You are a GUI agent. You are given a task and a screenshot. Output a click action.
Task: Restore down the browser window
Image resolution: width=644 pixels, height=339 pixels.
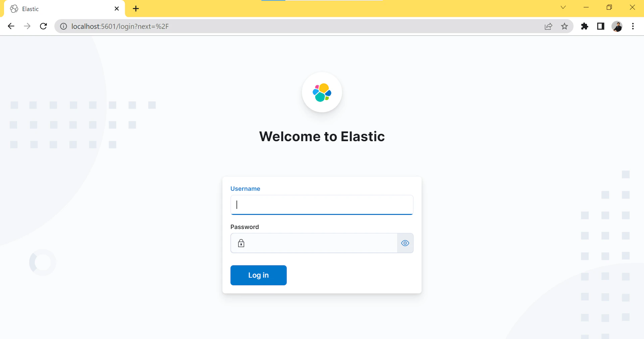coord(609,7)
